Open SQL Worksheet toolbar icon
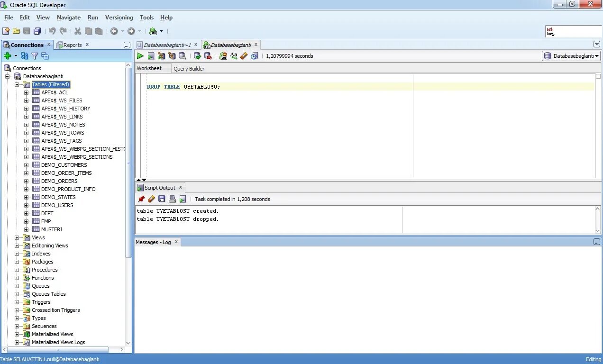Image resolution: width=603 pixels, height=364 pixels. 153,31
